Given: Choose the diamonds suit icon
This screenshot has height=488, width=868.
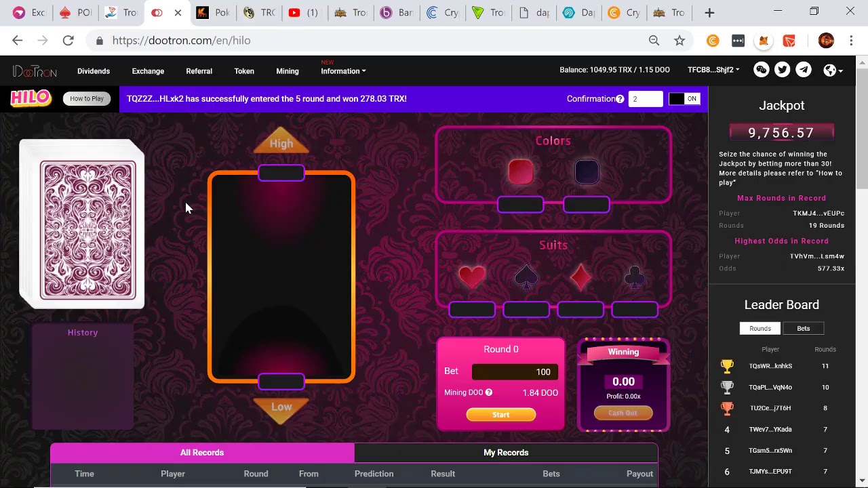Looking at the screenshot, I should (x=580, y=277).
